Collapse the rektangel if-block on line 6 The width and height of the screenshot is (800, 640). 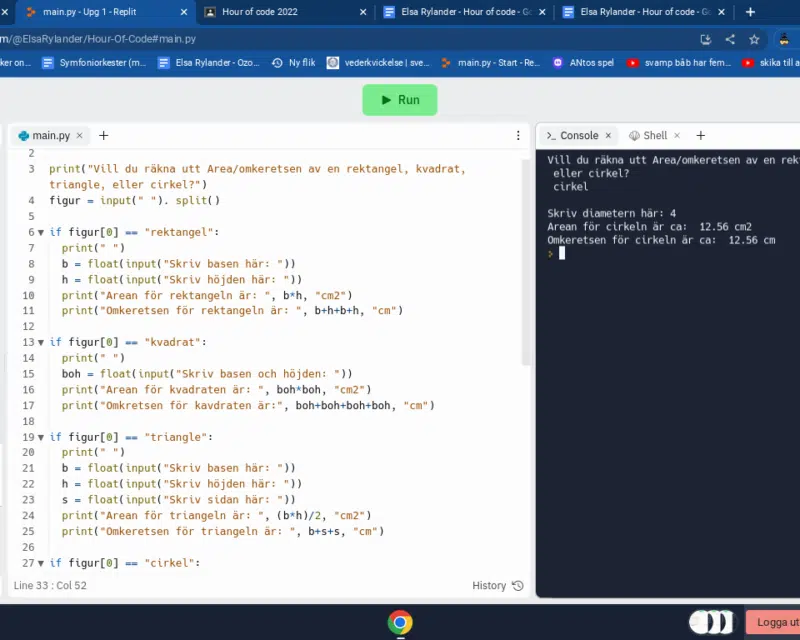41,232
